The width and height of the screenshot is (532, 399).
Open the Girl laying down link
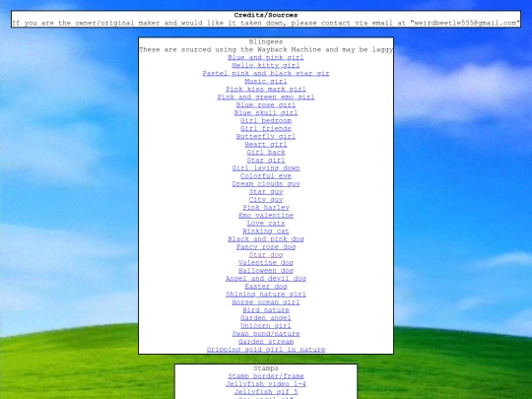(x=266, y=167)
